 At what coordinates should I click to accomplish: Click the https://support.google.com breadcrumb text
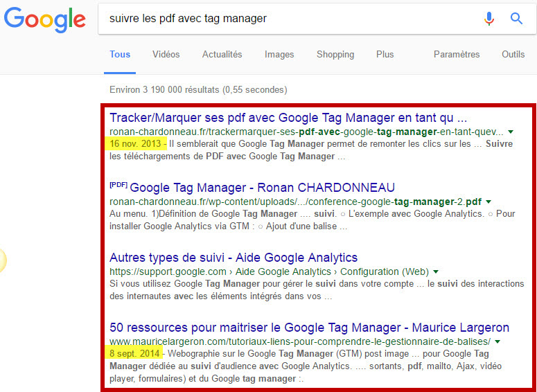(269, 271)
